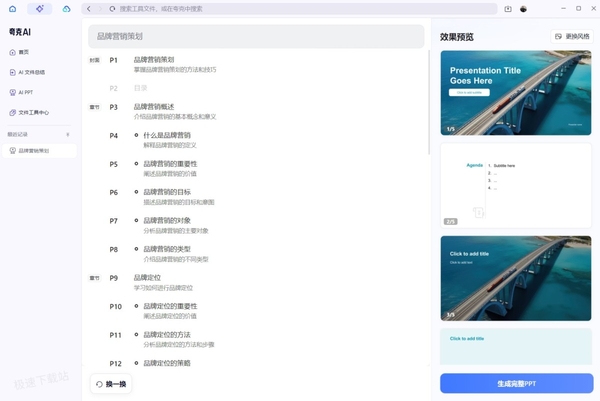Open the 3/5 bridge slide preview
Image resolution: width=600 pixels, height=401 pixels.
point(516,278)
